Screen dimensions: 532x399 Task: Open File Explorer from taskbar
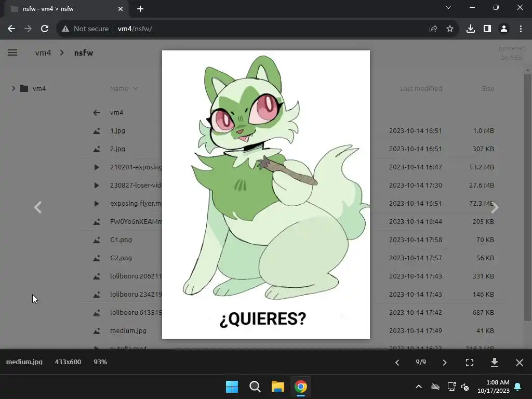pyautogui.click(x=277, y=387)
